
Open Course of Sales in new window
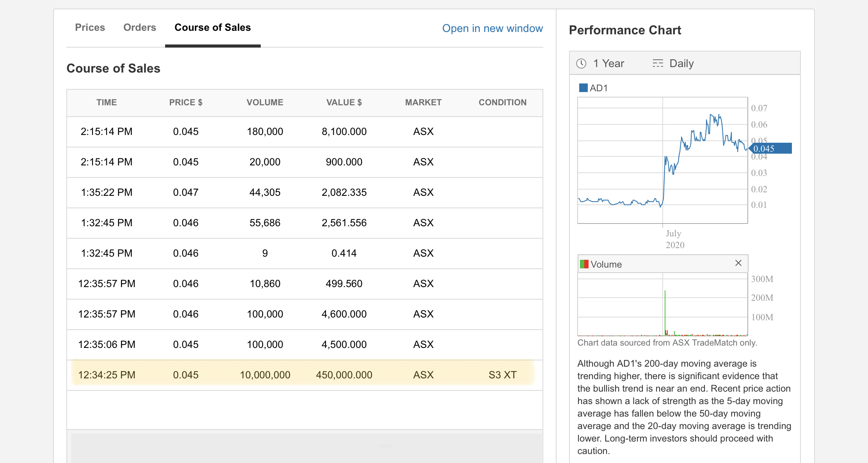tap(492, 28)
